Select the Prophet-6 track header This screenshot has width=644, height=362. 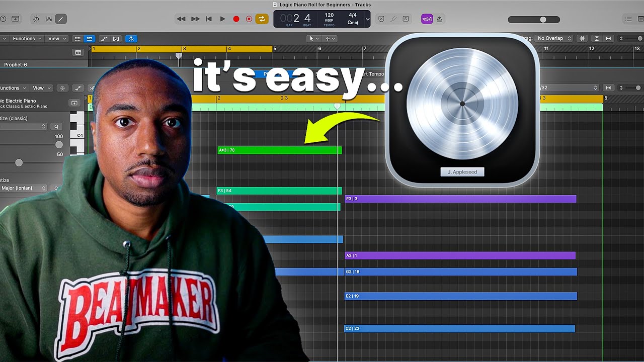pyautogui.click(x=44, y=64)
